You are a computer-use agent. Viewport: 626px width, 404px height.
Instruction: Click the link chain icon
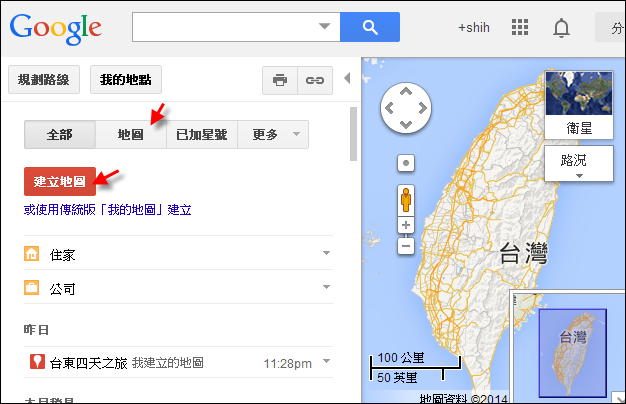pos(315,80)
